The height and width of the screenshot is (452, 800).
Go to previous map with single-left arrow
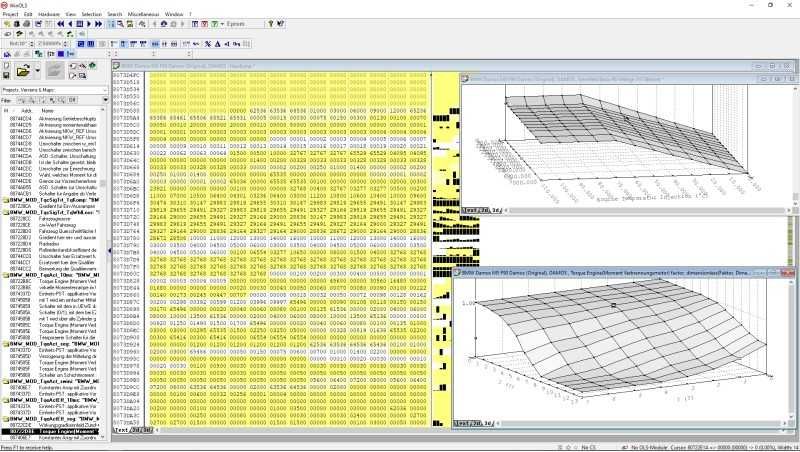tap(70, 24)
